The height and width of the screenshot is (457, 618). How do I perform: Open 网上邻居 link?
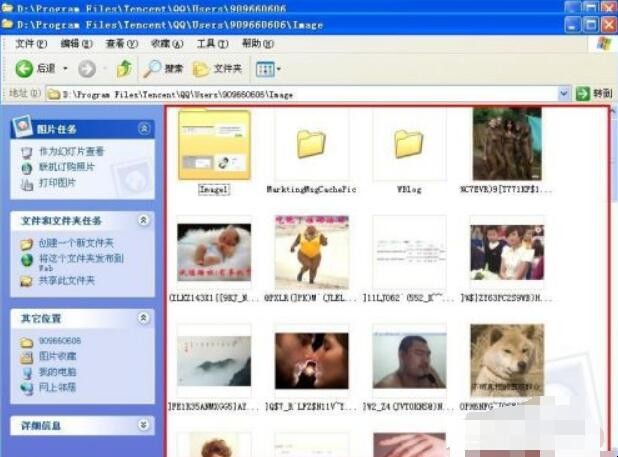[58, 387]
